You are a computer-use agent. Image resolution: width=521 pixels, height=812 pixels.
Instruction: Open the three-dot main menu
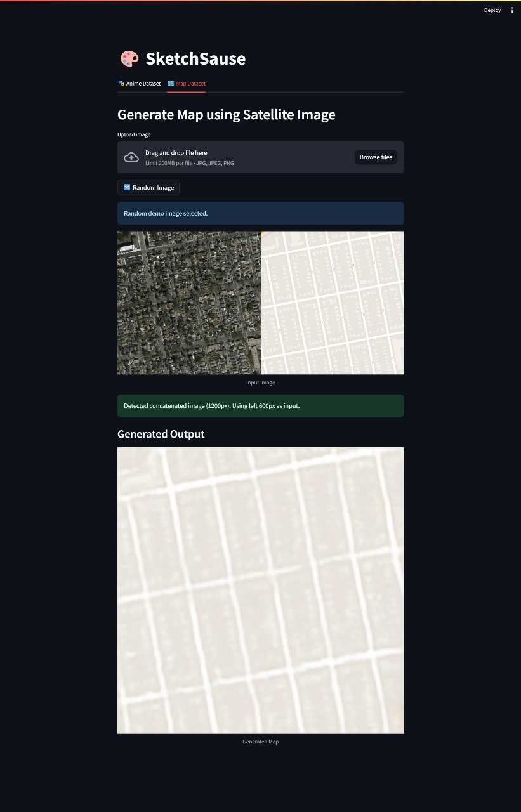(512, 10)
